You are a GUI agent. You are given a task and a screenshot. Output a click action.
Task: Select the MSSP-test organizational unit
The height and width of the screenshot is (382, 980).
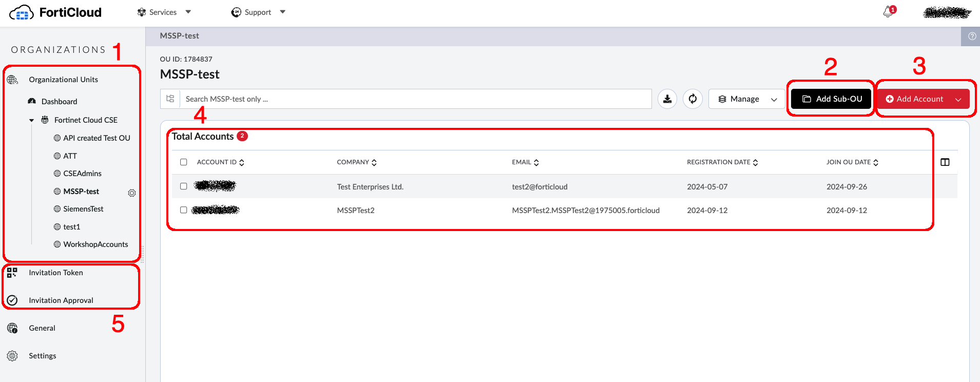pos(81,192)
